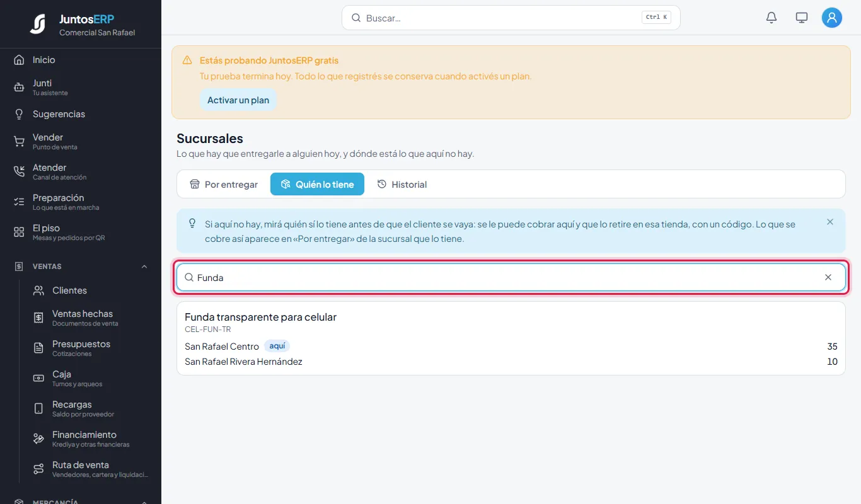This screenshot has width=861, height=504.
Task: Open Atender canal de atención
Action: (81, 171)
